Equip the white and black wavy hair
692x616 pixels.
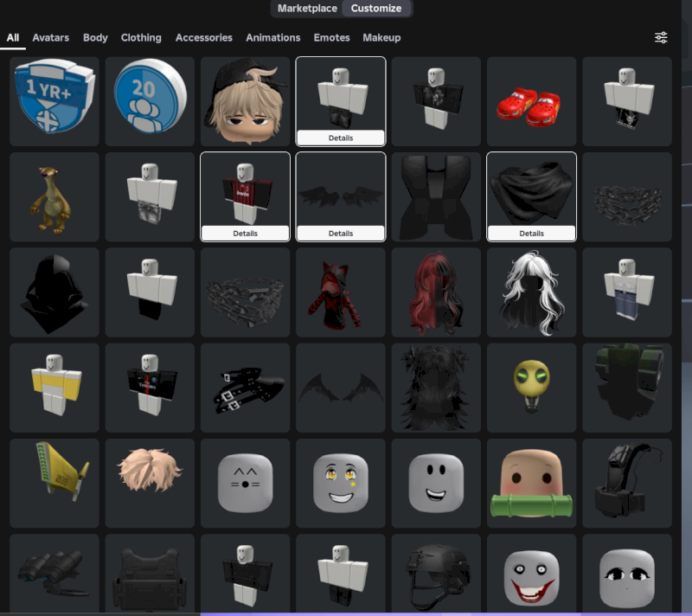[x=531, y=292]
